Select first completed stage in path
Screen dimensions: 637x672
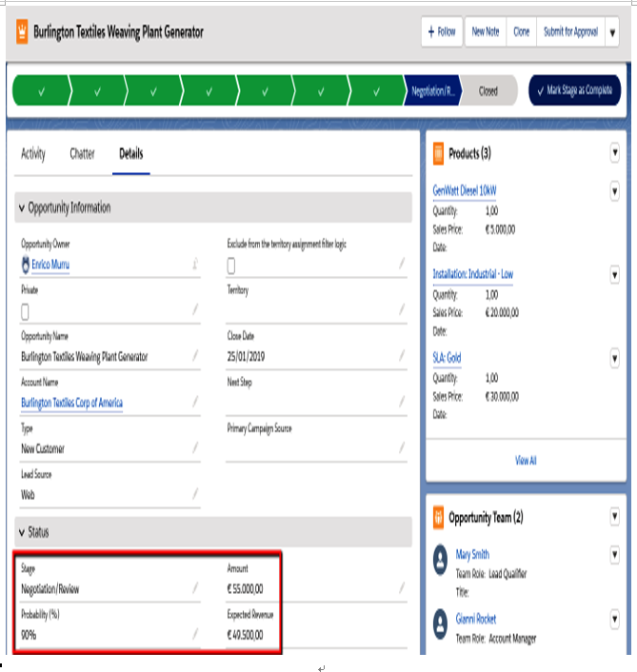click(41, 90)
